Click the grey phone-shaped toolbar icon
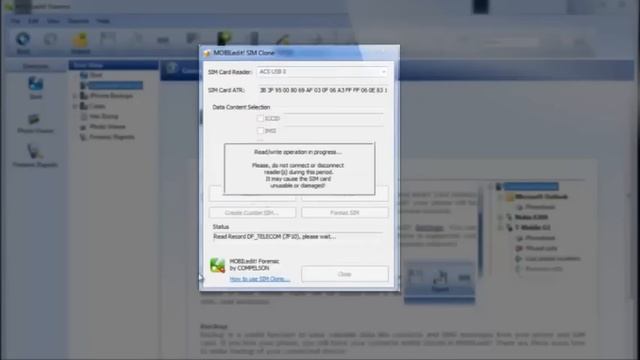Screen dimensions: 640x360 [254, 39]
